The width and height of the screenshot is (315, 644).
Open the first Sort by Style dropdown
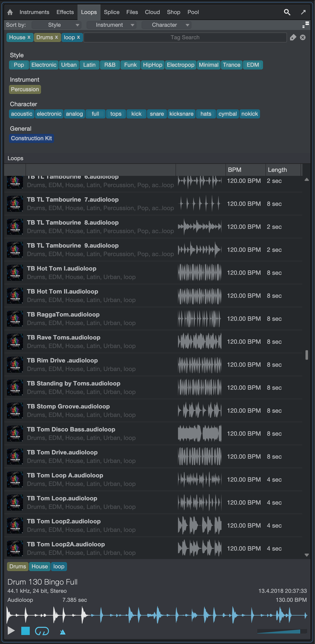(56, 25)
